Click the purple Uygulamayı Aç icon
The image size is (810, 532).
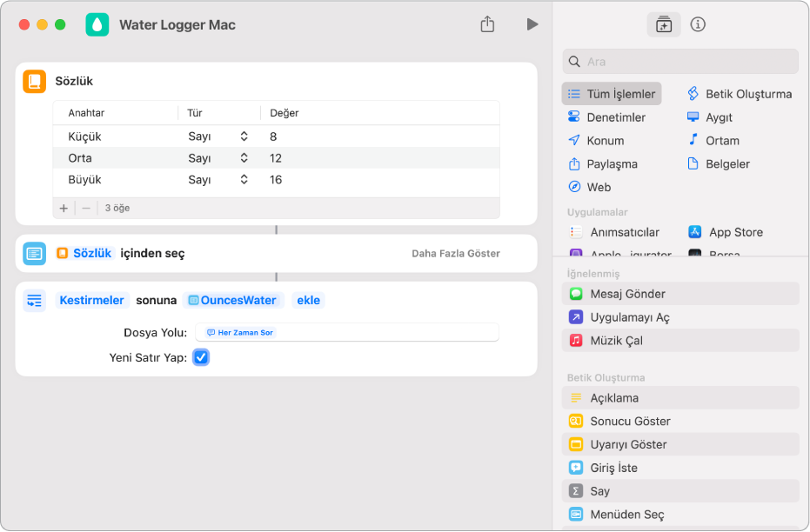(575, 316)
